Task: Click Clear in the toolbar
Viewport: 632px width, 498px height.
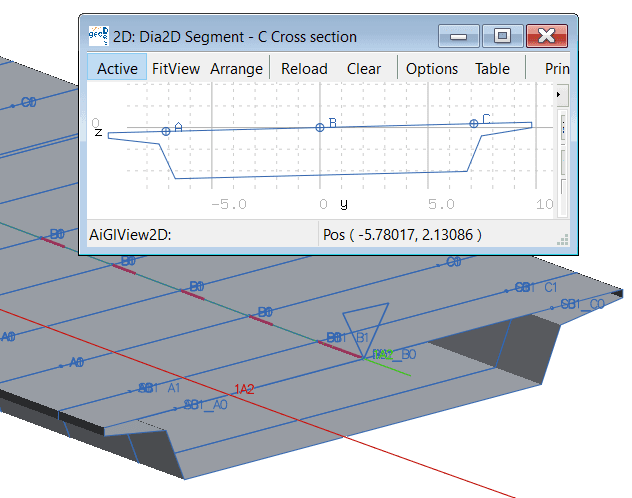Action: 364,68
